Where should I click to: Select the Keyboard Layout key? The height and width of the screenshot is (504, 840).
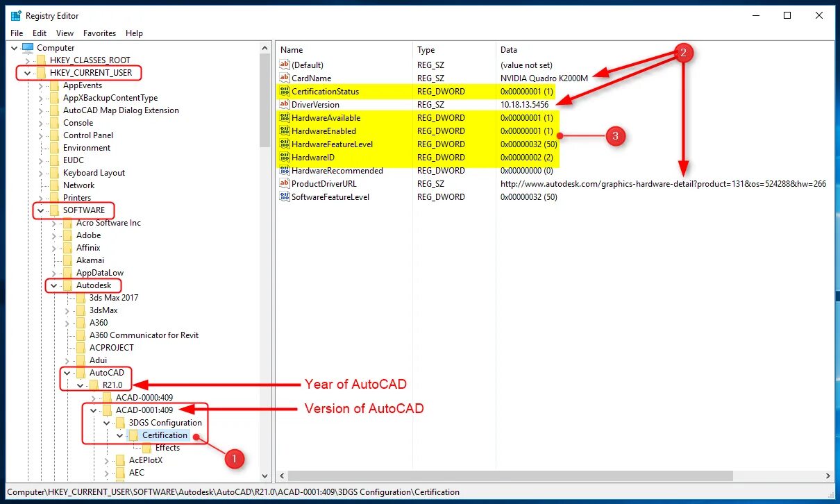94,173
